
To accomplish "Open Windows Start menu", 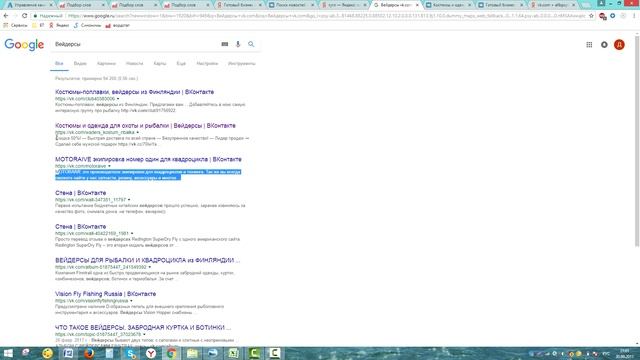I will click(8, 353).
